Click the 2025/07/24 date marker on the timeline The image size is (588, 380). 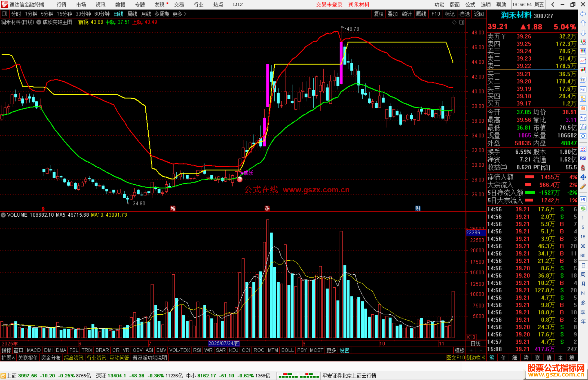pyautogui.click(x=223, y=343)
